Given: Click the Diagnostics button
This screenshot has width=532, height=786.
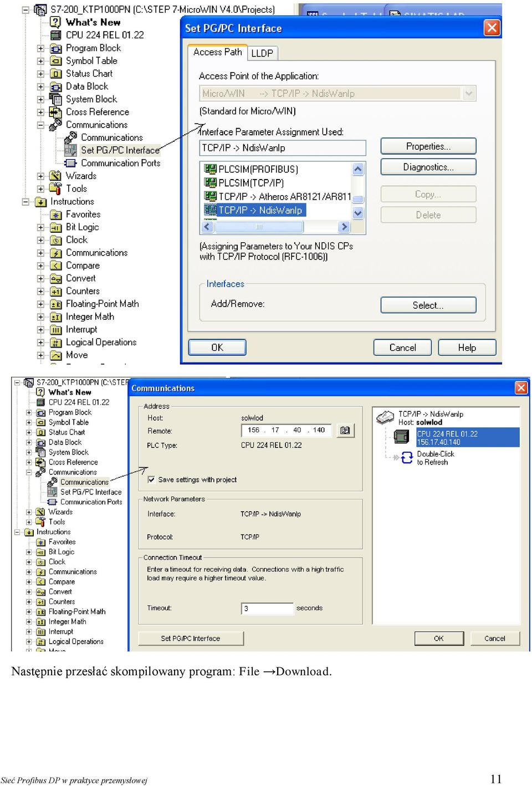Looking at the screenshot, I should tap(428, 167).
